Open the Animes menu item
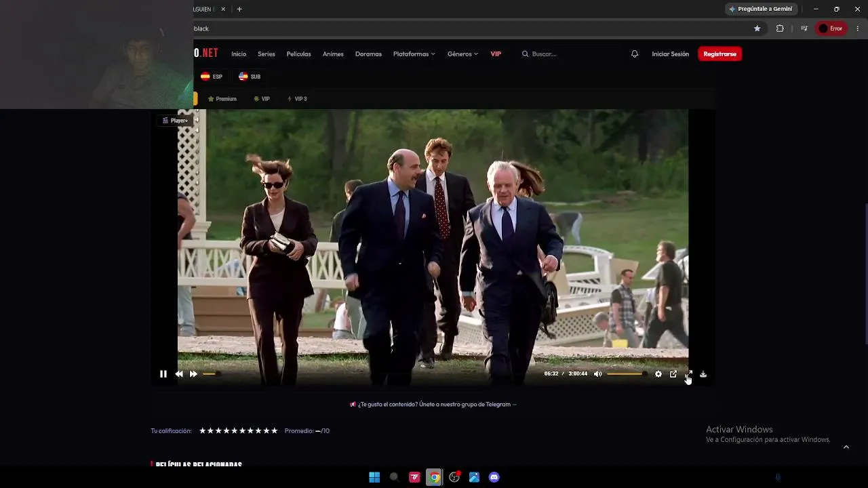 [333, 54]
